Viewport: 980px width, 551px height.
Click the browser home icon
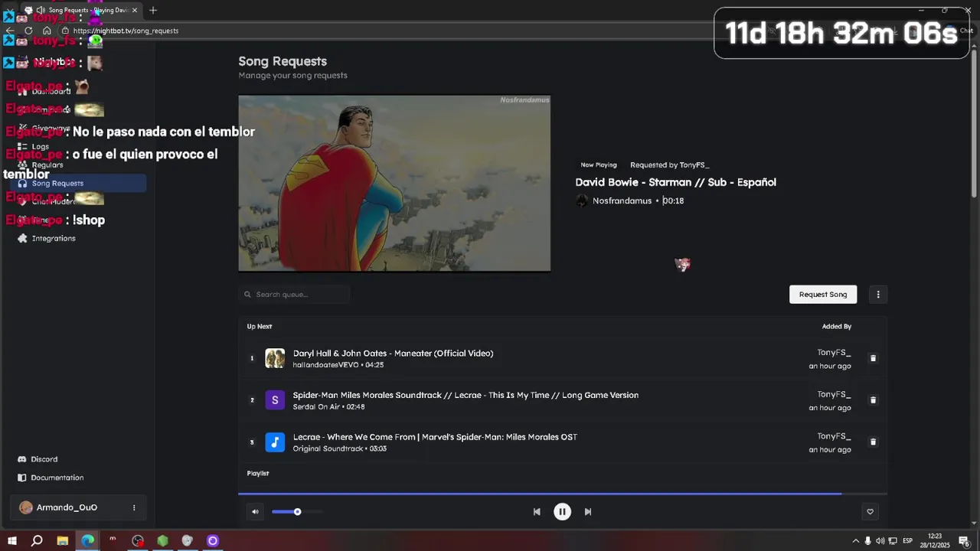tap(47, 31)
